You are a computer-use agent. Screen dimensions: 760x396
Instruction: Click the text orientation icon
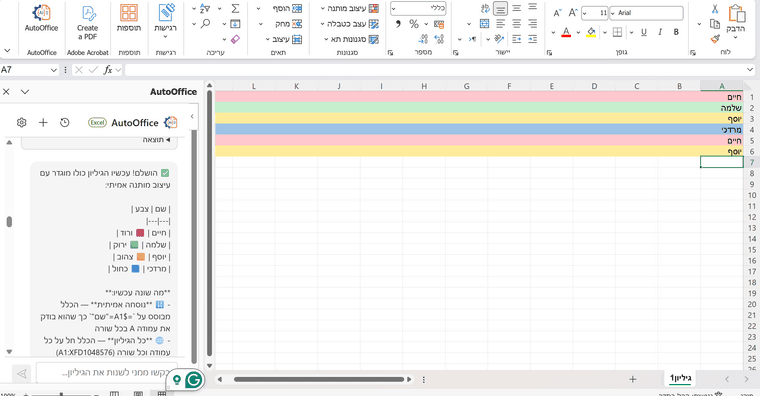pos(499,39)
